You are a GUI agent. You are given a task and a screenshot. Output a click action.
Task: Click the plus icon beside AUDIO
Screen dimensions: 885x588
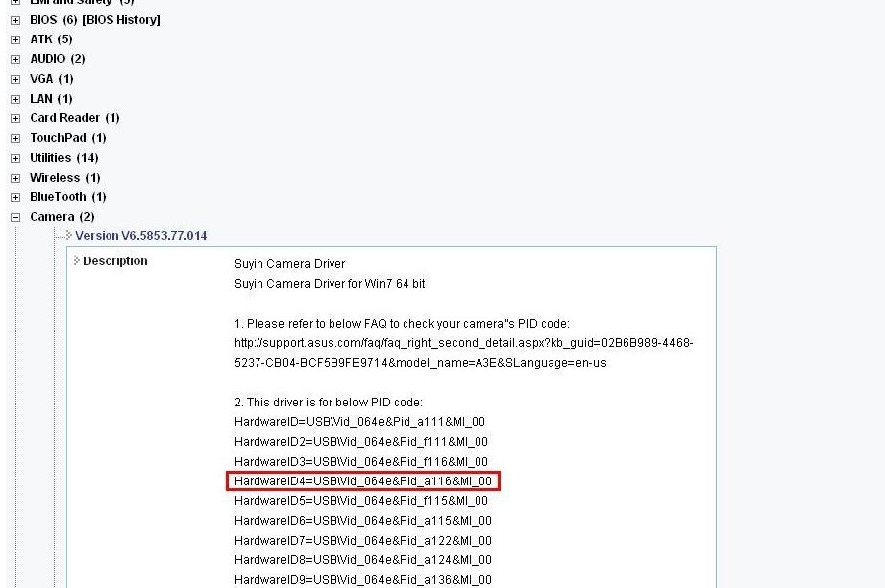[15, 59]
